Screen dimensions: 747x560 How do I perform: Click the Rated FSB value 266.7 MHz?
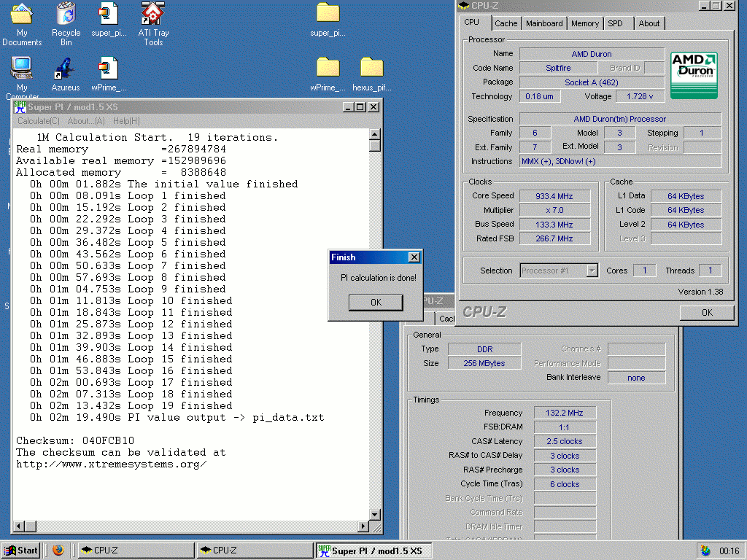tap(554, 238)
